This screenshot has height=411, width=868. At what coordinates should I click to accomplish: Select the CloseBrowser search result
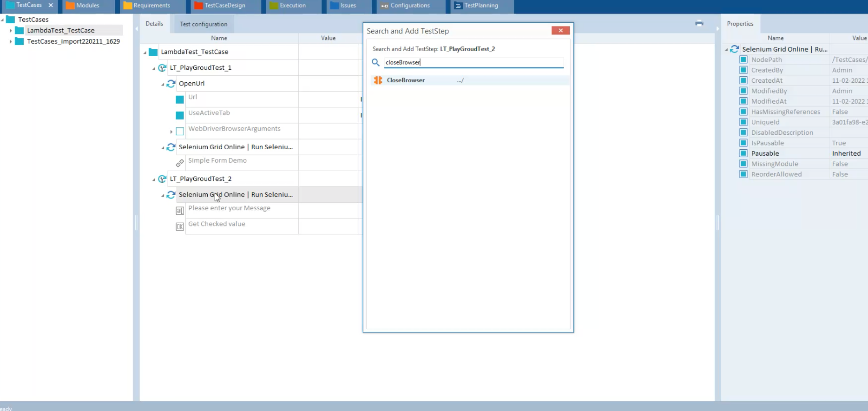tap(406, 80)
